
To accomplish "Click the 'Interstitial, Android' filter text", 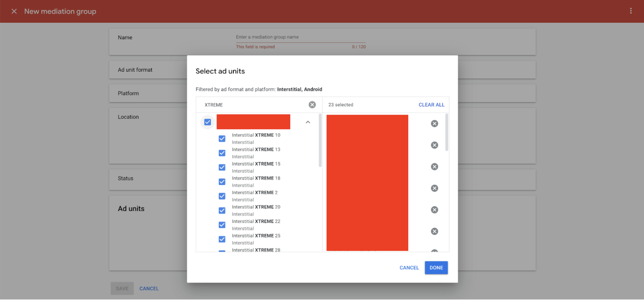I will [300, 89].
